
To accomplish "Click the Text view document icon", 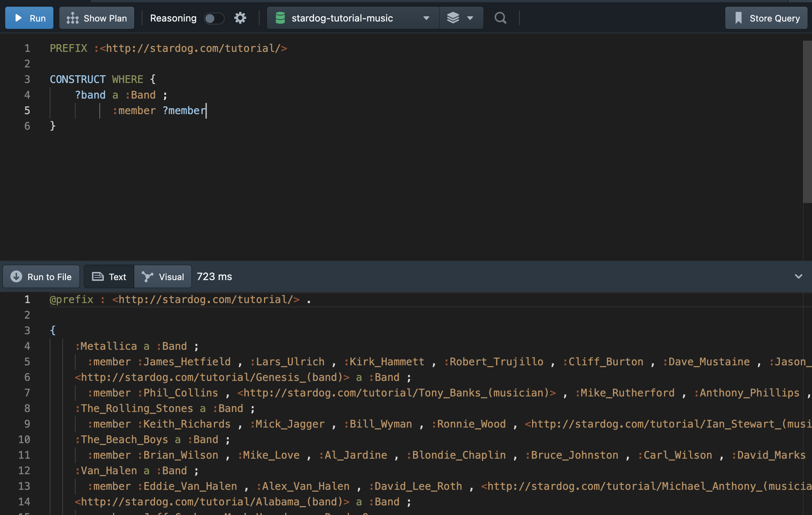I will point(98,276).
